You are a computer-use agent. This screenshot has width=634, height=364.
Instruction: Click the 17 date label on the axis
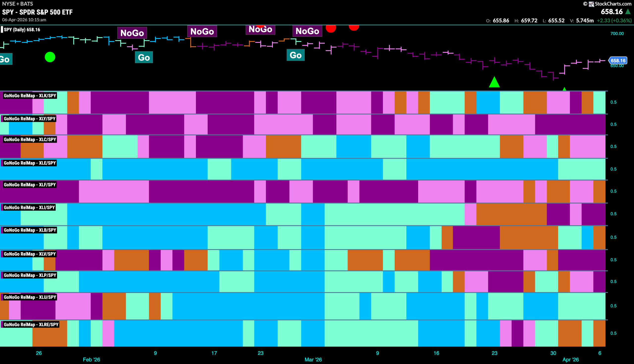214,353
